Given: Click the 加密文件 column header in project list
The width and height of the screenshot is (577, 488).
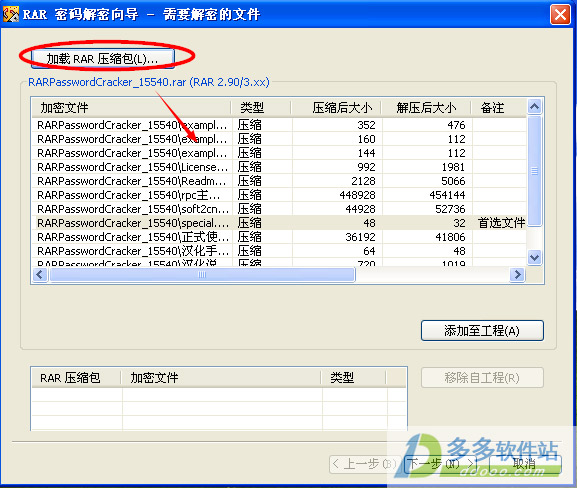Looking at the screenshot, I should click(222, 378).
